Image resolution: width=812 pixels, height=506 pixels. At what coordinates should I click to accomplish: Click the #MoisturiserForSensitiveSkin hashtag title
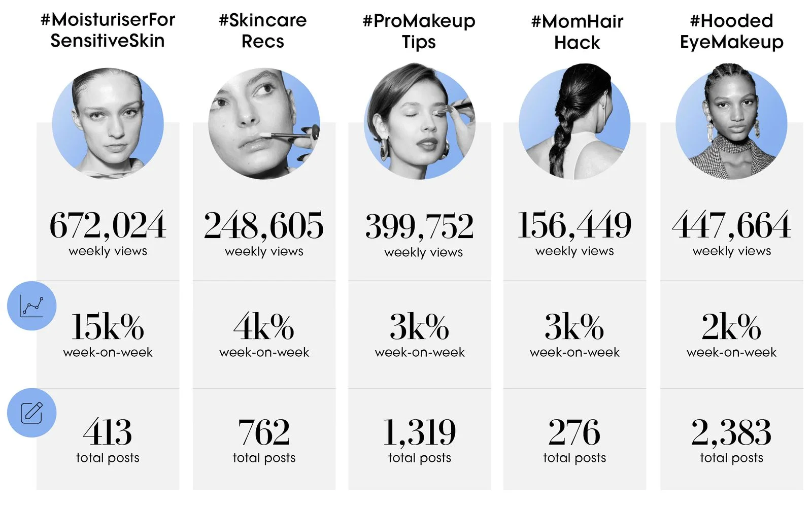tap(108, 30)
